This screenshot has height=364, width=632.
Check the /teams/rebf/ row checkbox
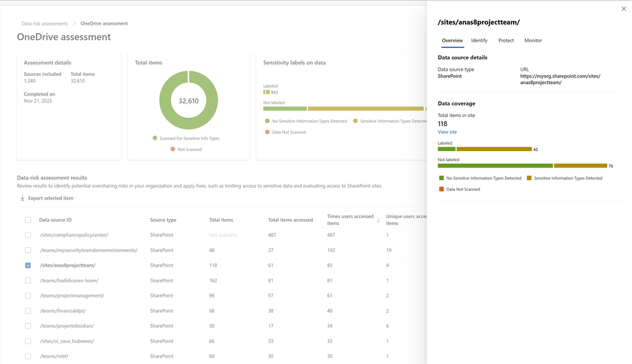pos(28,356)
